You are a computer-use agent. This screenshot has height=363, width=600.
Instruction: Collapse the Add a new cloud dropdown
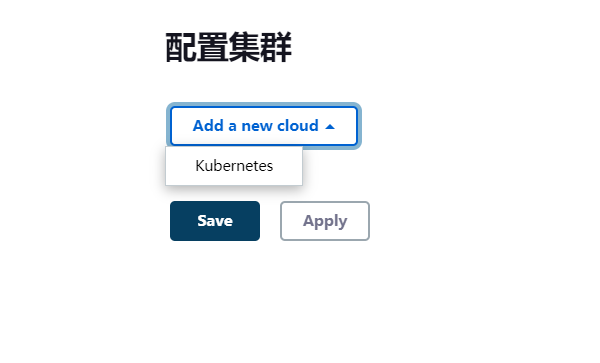pyautogui.click(x=264, y=126)
